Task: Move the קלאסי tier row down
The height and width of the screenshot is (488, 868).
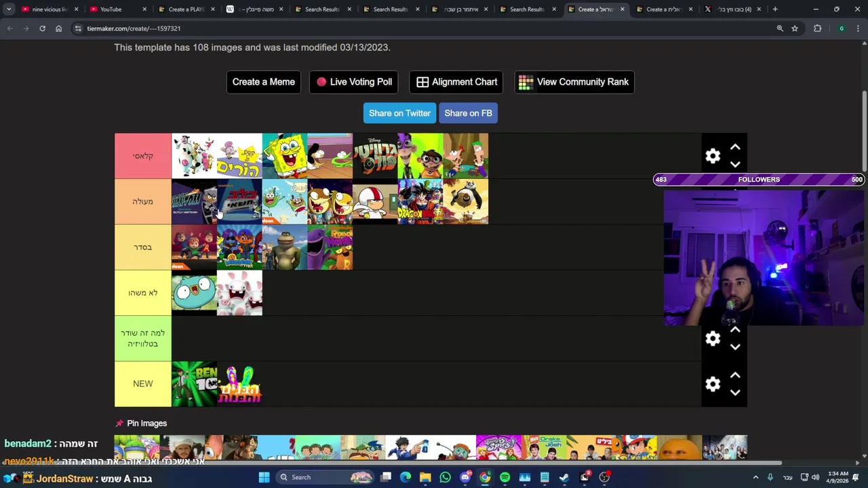Action: click(x=735, y=165)
